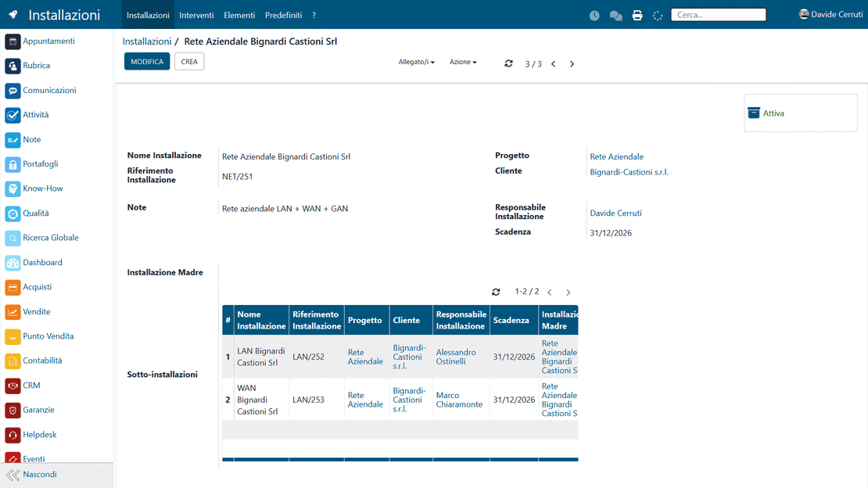The width and height of the screenshot is (868, 488).
Task: Click the loading spinner icon in top bar
Action: [658, 16]
